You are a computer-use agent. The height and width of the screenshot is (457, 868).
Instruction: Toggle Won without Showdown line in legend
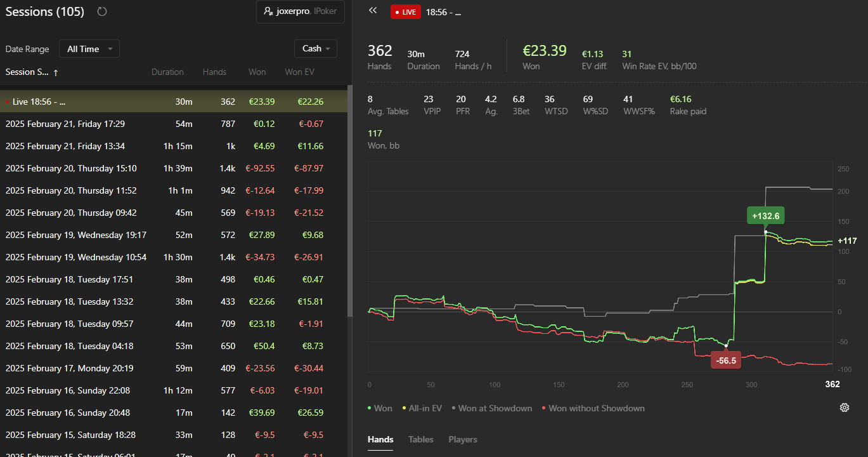click(593, 408)
